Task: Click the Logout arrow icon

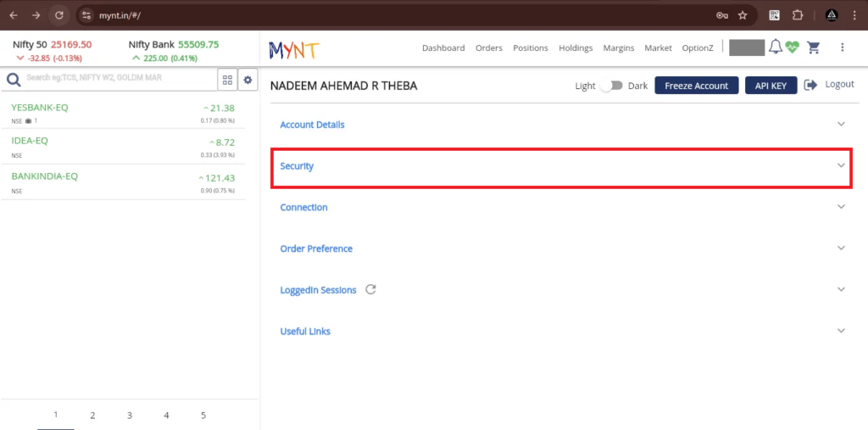Action: coord(810,85)
